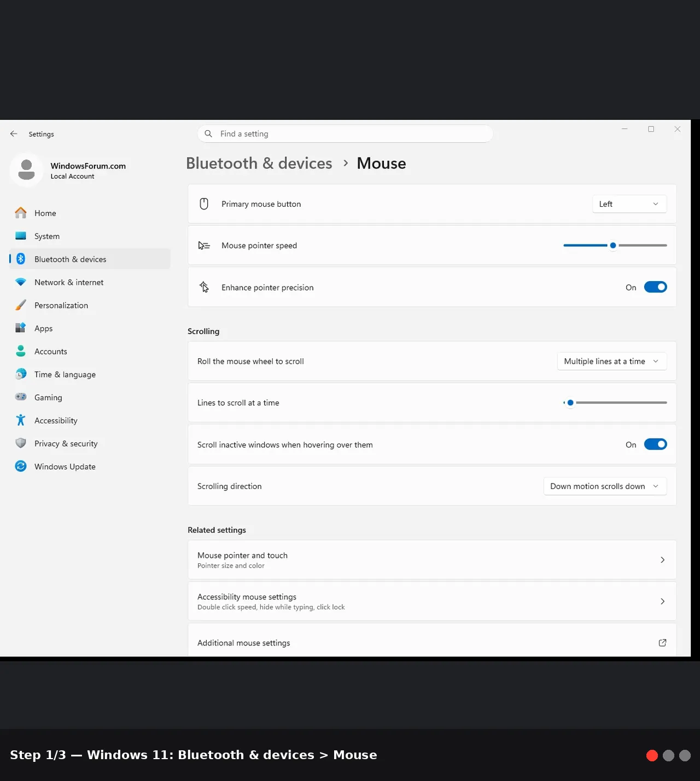Screen dimensions: 700x781
Task: Click WindowsForum.com account name
Action: coord(88,166)
